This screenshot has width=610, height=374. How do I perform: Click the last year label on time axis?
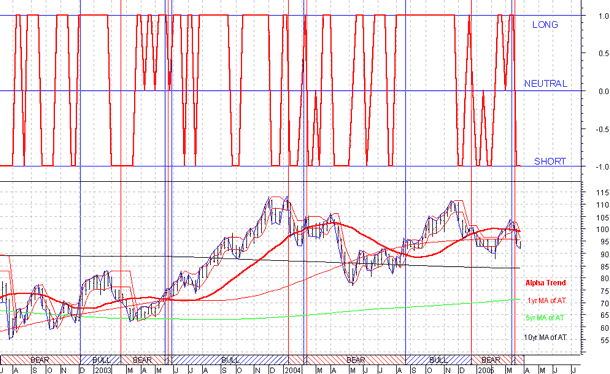[x=486, y=370]
